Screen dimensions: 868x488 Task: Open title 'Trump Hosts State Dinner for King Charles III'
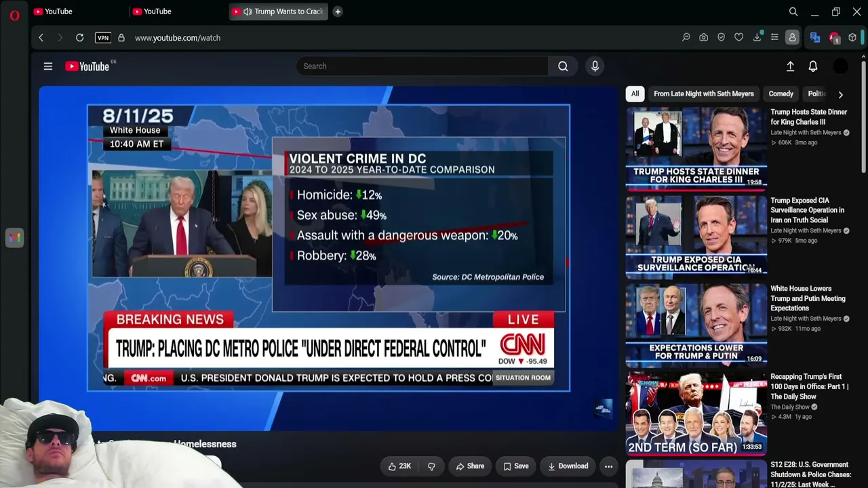tap(809, 117)
